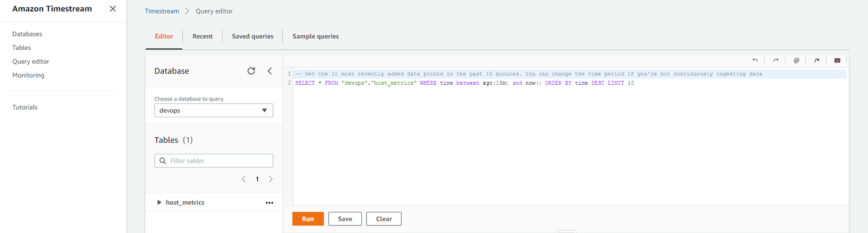Open the Sample queries tab
Screen dimensions: 868x233
point(316,36)
